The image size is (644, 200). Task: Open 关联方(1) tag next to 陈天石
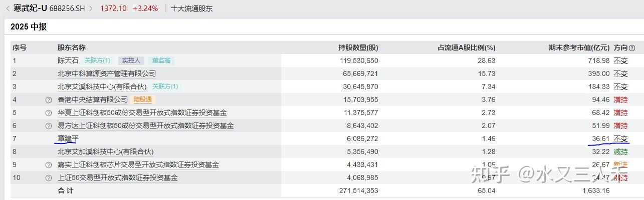97,60
